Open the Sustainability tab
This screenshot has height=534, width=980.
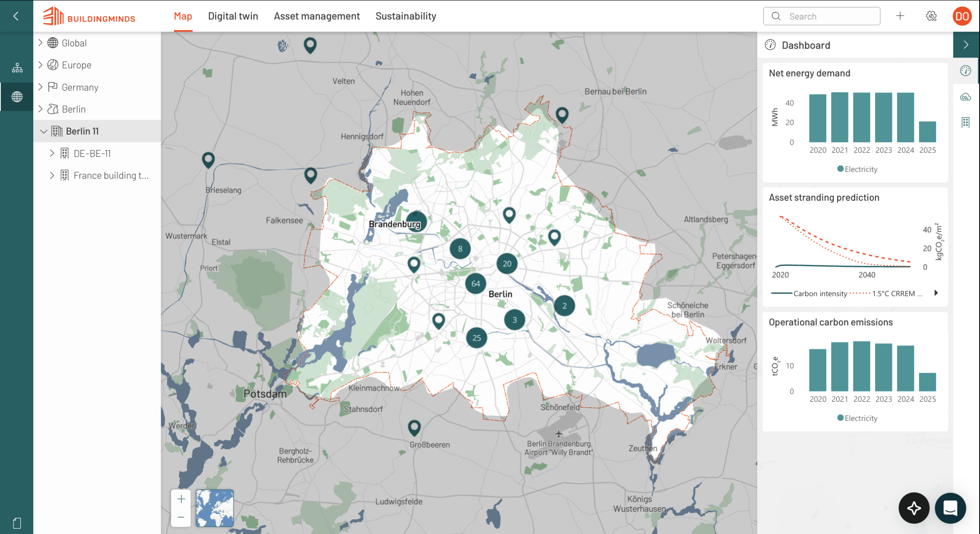point(406,16)
